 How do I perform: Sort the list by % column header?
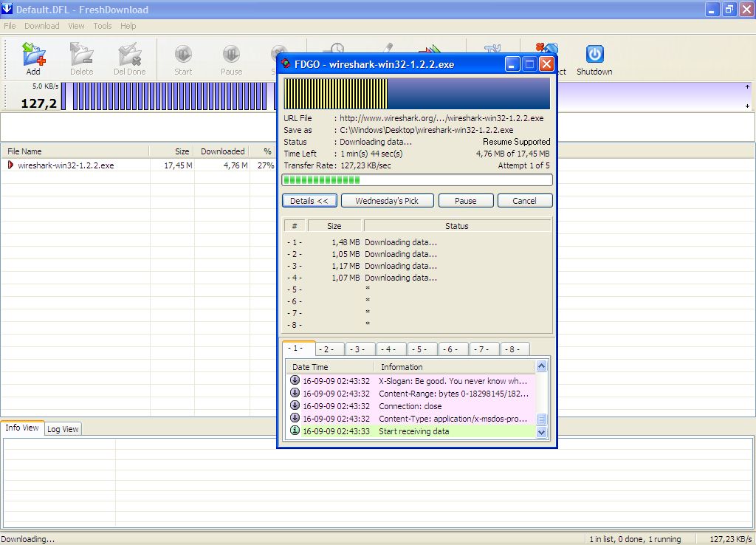coord(263,151)
